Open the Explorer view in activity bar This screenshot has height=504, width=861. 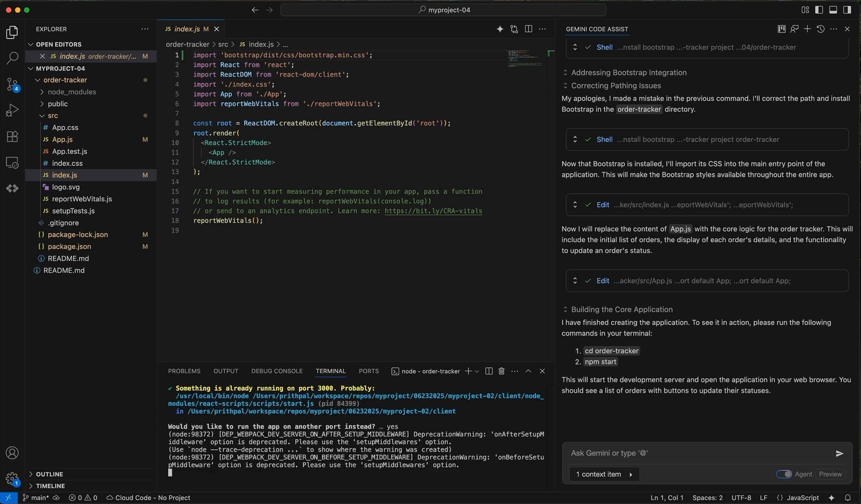click(12, 32)
